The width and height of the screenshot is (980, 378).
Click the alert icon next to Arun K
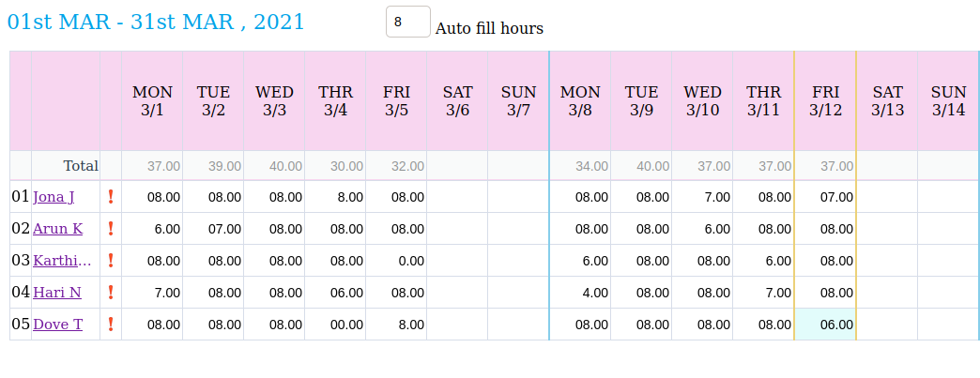click(x=111, y=229)
